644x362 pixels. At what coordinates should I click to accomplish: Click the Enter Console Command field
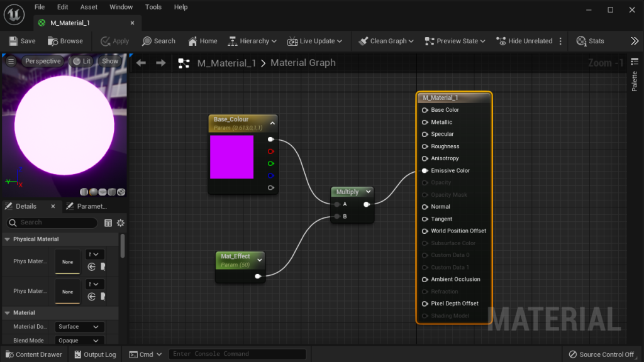point(237,354)
